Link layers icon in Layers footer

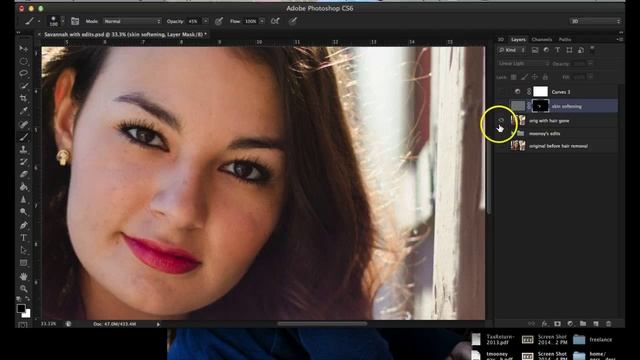[x=531, y=324]
